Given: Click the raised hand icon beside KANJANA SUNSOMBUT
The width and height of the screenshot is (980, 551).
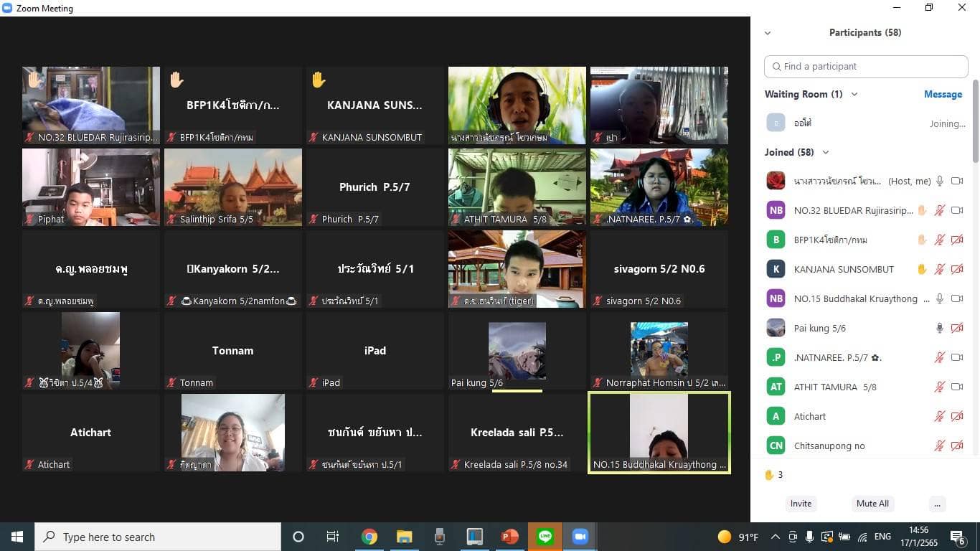Looking at the screenshot, I should point(922,269).
